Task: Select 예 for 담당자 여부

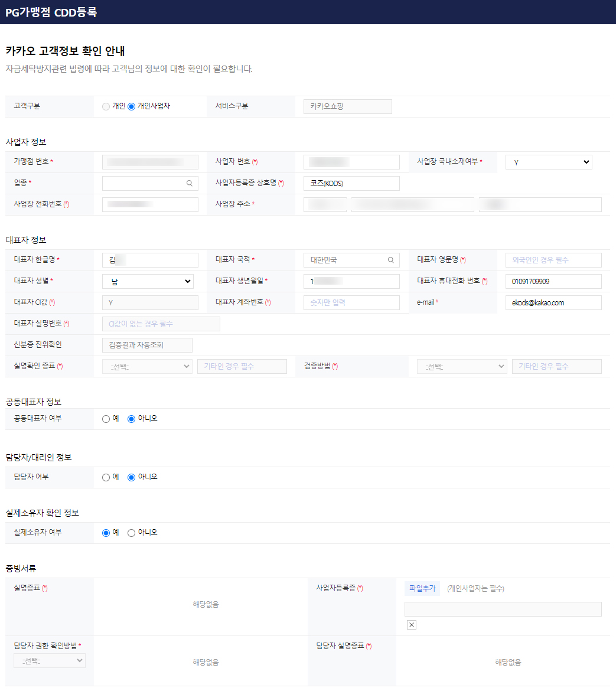Action: [106, 477]
